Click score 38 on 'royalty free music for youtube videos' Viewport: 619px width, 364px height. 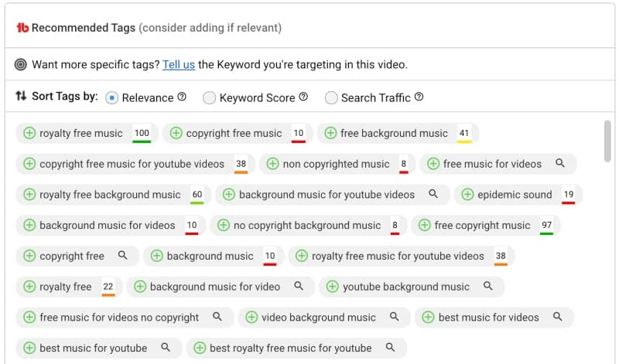501,257
